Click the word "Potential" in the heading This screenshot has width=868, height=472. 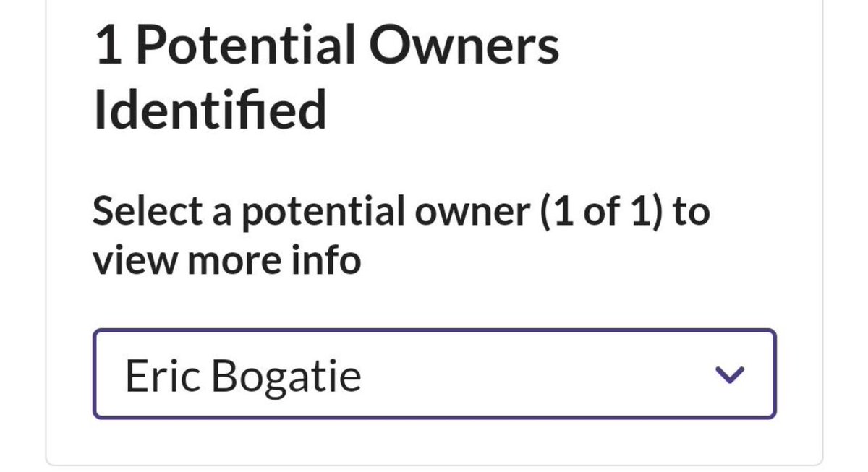tap(246, 47)
